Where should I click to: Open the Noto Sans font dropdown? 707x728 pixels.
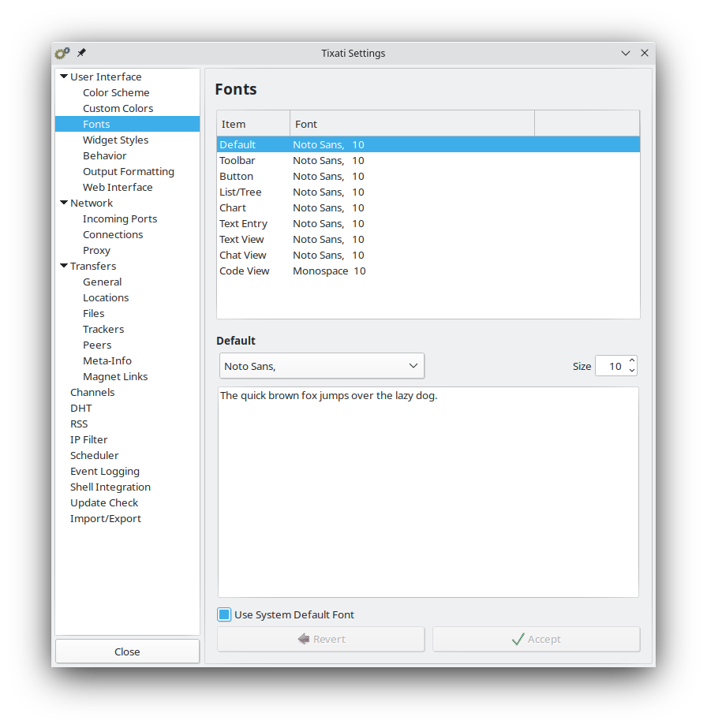321,366
